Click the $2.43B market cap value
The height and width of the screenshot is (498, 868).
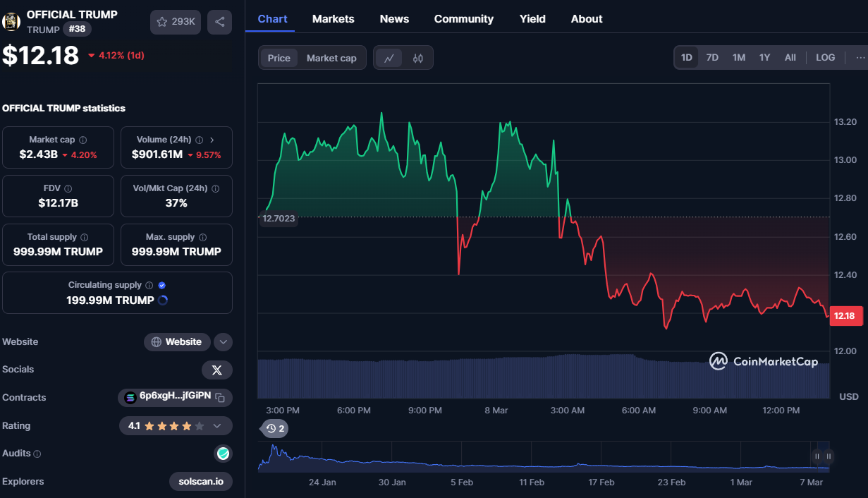(38, 154)
